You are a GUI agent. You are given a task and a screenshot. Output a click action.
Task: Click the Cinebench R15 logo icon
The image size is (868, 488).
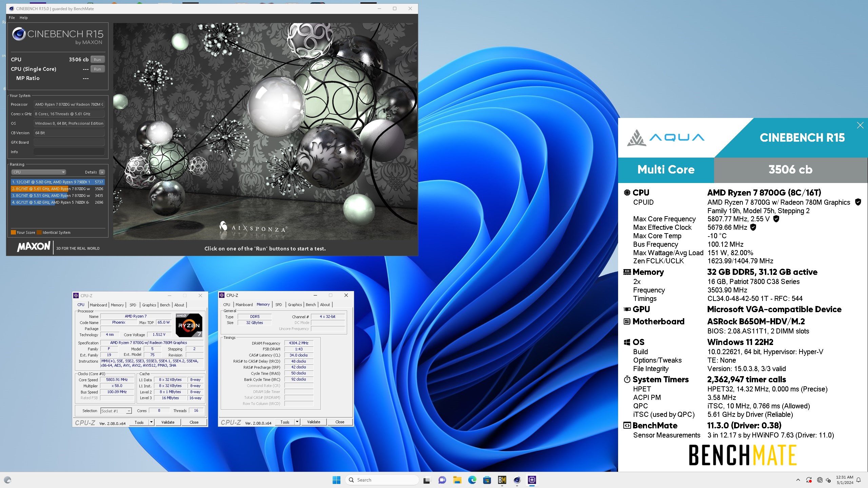(x=19, y=34)
